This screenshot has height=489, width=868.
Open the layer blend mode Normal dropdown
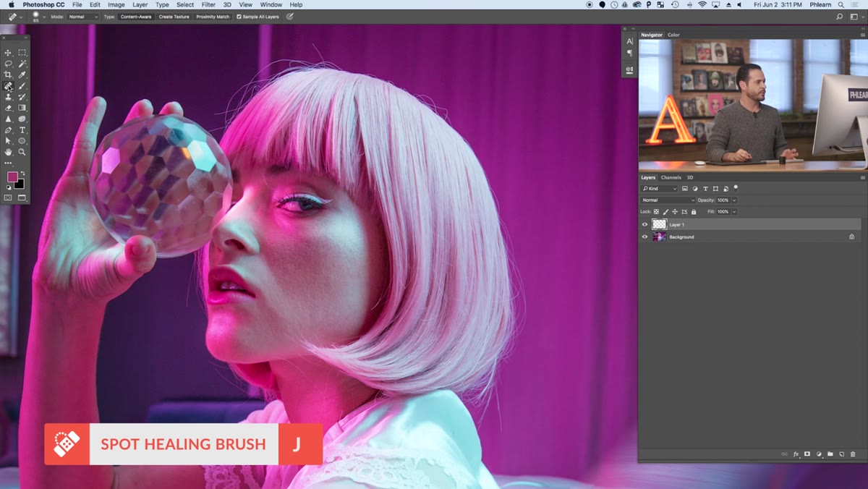(668, 200)
